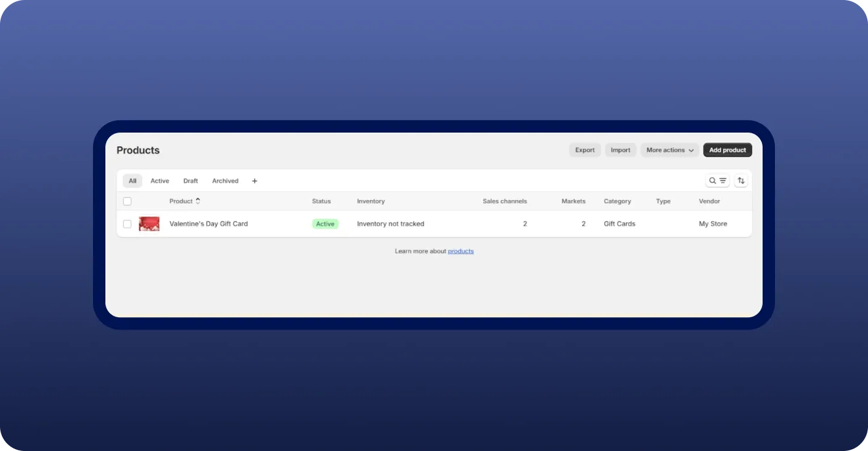Click the Vendor column header
The image size is (868, 451).
click(x=709, y=201)
